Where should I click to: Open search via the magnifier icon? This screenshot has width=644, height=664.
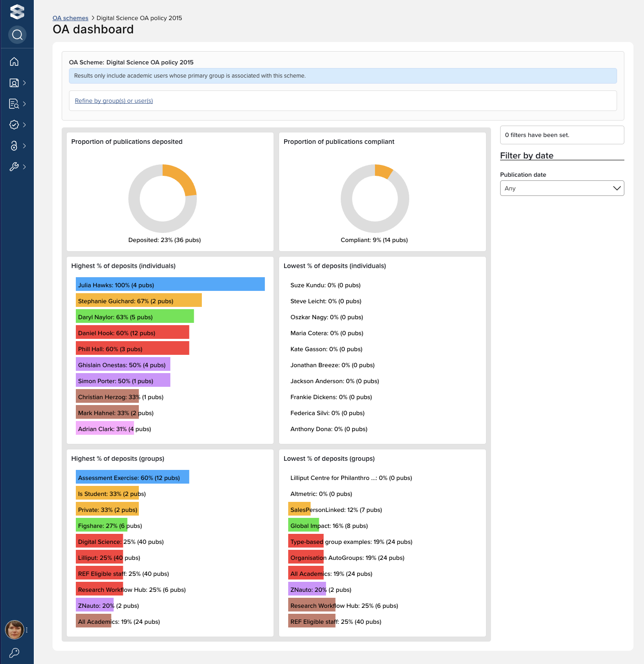click(x=17, y=35)
